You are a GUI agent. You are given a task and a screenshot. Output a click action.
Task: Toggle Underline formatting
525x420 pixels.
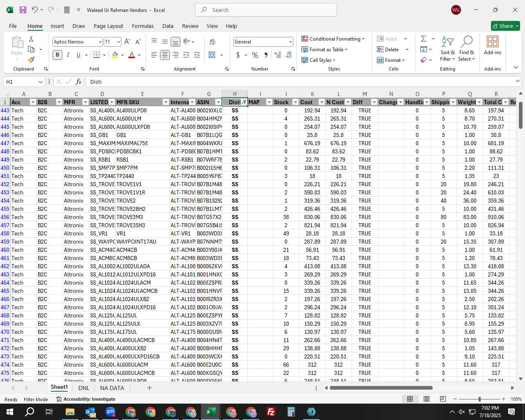pos(78,55)
